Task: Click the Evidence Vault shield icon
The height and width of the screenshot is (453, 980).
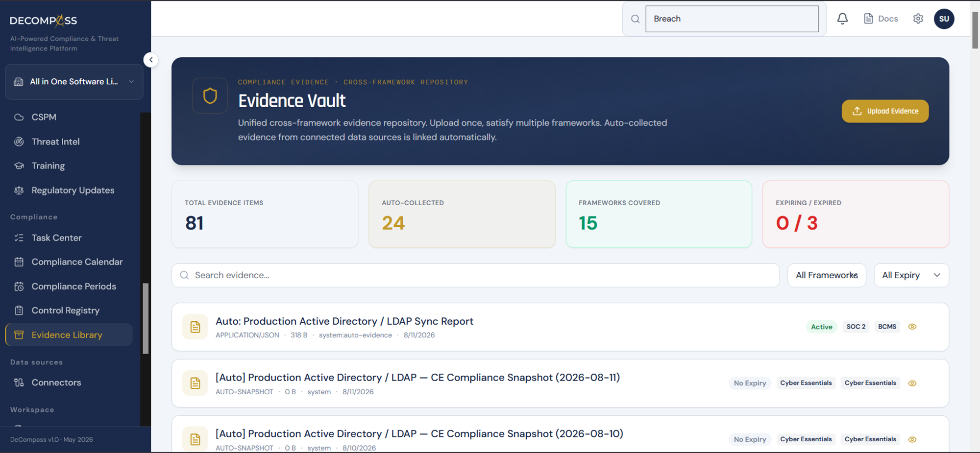Action: point(210,96)
